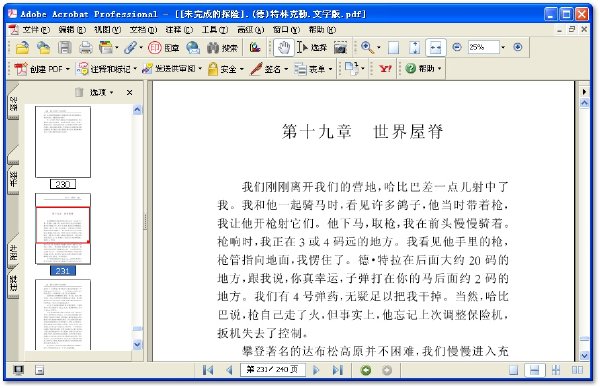Open the Window (窗口) menu

click(x=286, y=29)
